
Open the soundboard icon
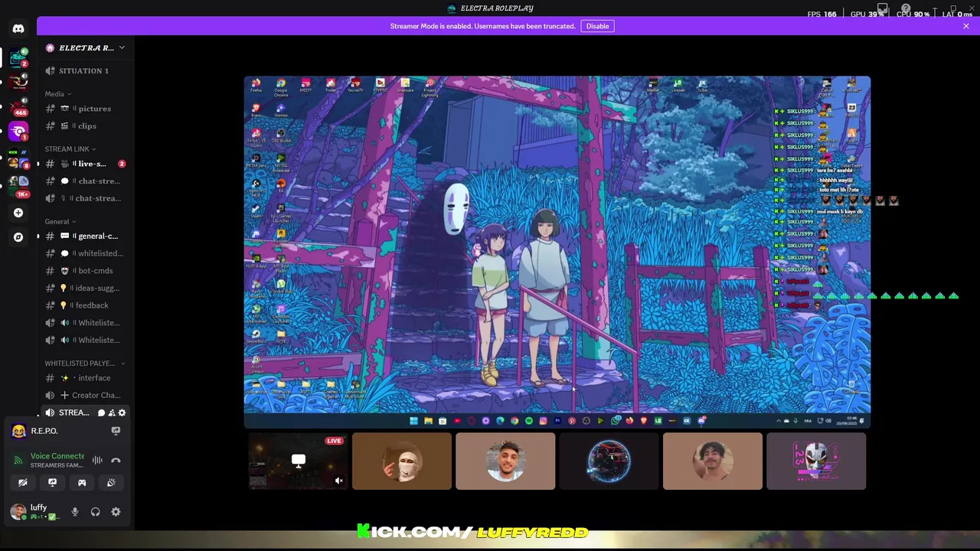tap(111, 483)
